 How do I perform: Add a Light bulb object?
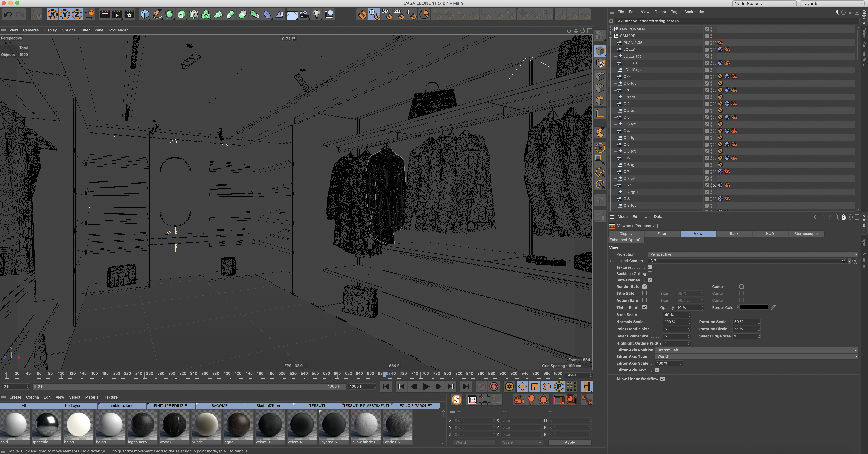point(317,14)
